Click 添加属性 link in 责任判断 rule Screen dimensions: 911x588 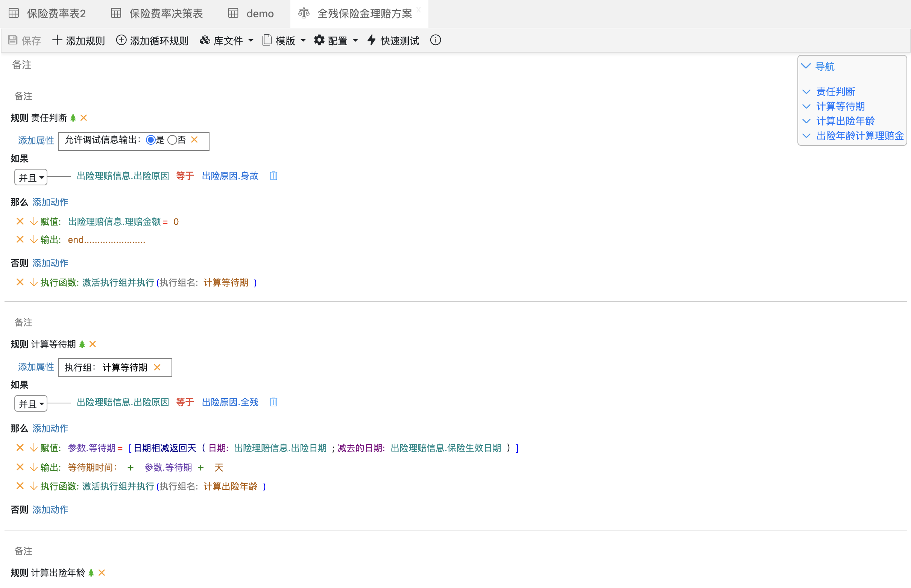click(36, 141)
